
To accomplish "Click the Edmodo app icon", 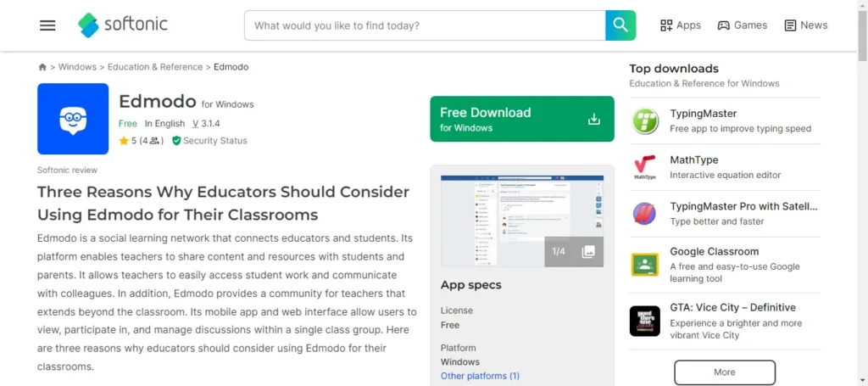I will click(73, 119).
